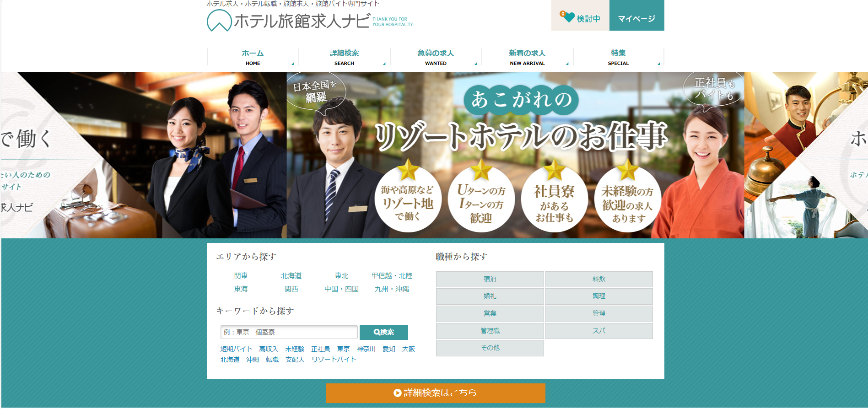
Task: Choose the 宿泊 job category button
Action: [x=490, y=279]
